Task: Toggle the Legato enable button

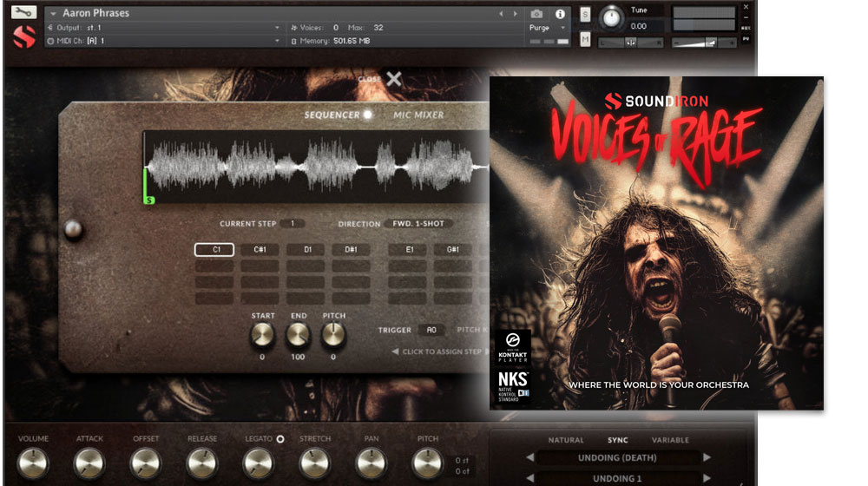Action: [280, 439]
